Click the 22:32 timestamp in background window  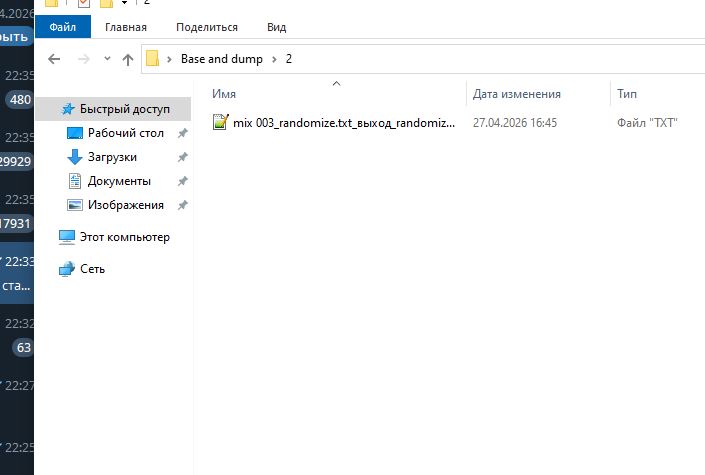(x=19, y=323)
